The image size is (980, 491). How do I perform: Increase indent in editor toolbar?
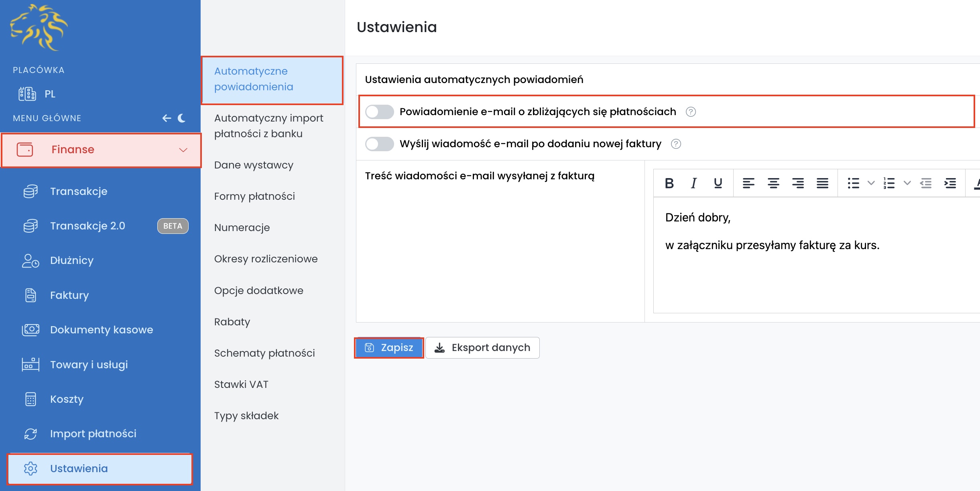pos(950,183)
